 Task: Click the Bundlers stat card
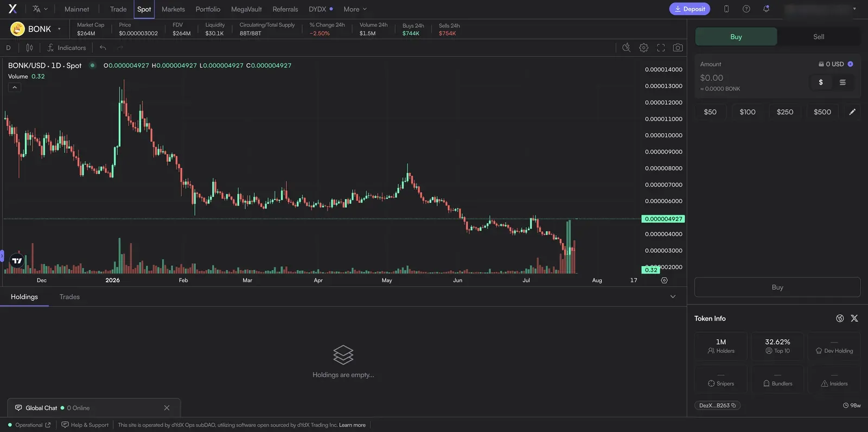(x=777, y=379)
